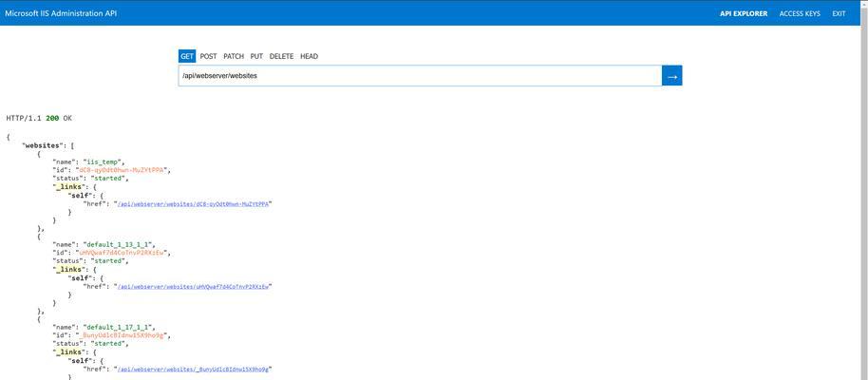Select the POST method

(208, 56)
